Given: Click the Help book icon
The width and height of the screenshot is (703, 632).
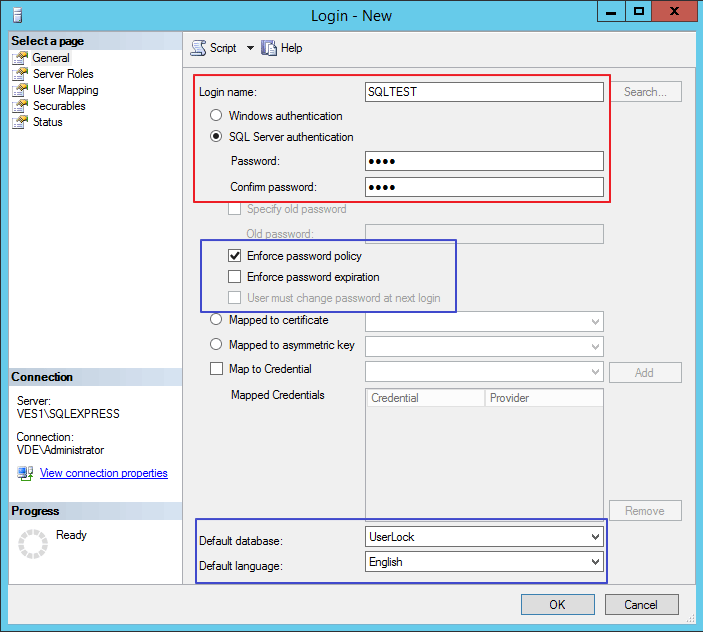Looking at the screenshot, I should 269,48.
